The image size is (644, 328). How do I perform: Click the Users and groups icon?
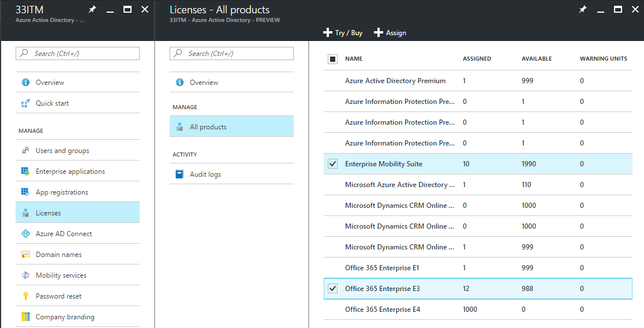(x=25, y=151)
